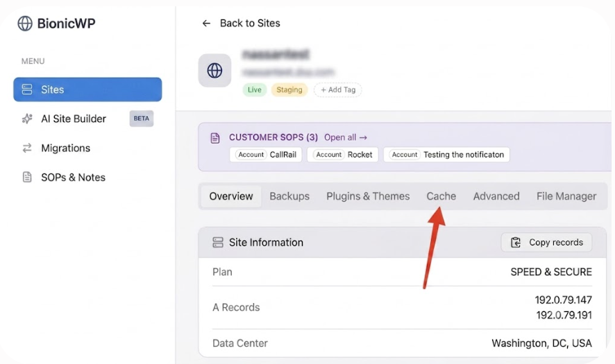Click the BETA badge next to AI Site Builder
615x364 pixels.
tap(141, 119)
